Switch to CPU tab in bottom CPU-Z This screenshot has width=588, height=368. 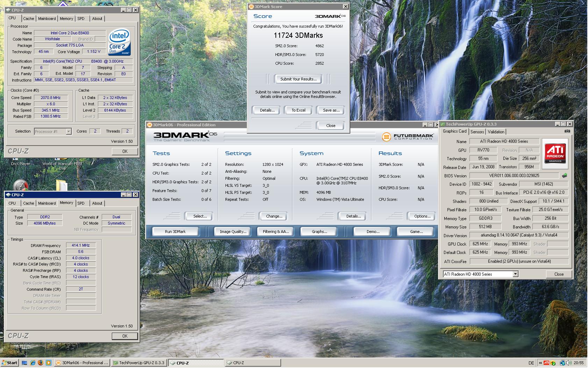tap(12, 203)
